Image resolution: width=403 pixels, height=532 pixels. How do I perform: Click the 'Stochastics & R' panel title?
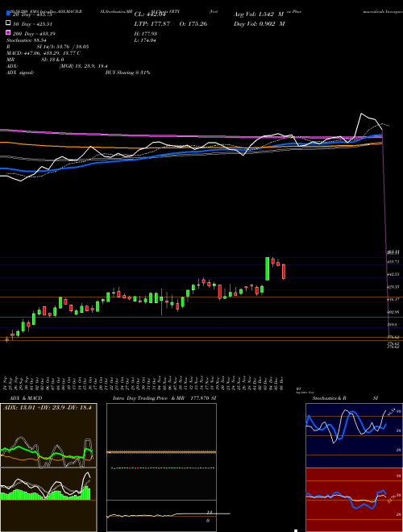coord(329,398)
